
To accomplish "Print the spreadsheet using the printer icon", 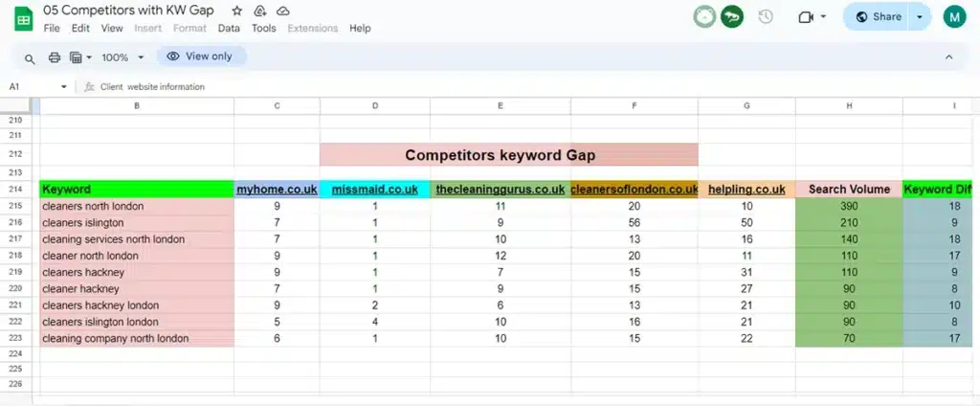I will click(x=55, y=57).
